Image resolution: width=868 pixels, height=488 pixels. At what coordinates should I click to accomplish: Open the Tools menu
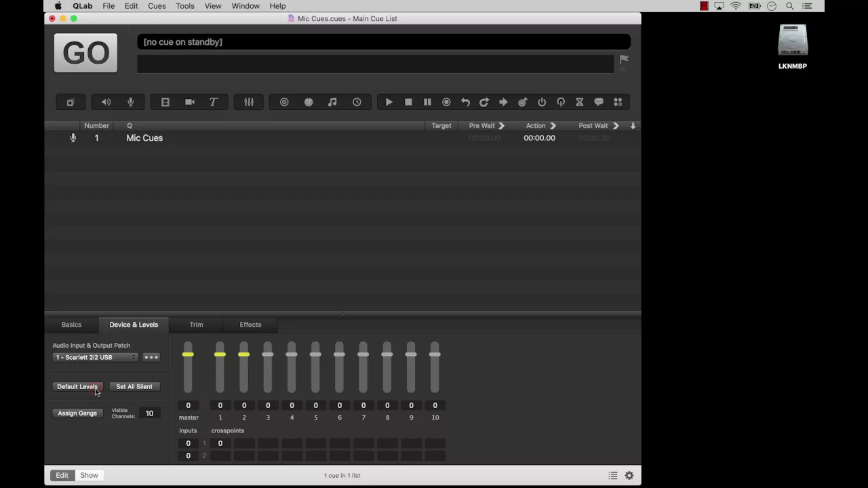click(185, 6)
